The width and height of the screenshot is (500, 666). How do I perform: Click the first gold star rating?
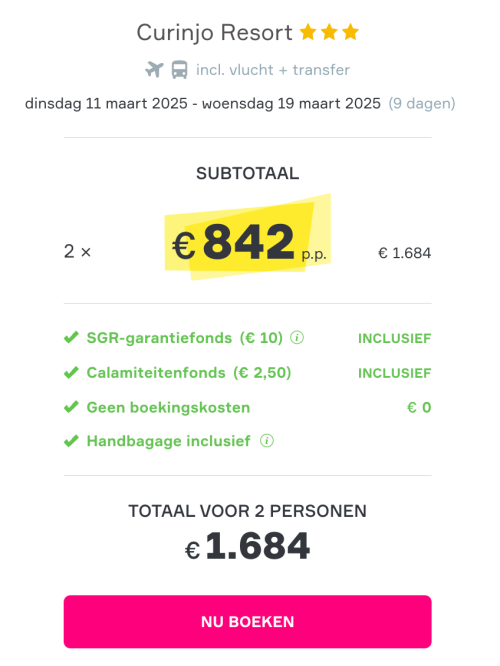(x=308, y=32)
